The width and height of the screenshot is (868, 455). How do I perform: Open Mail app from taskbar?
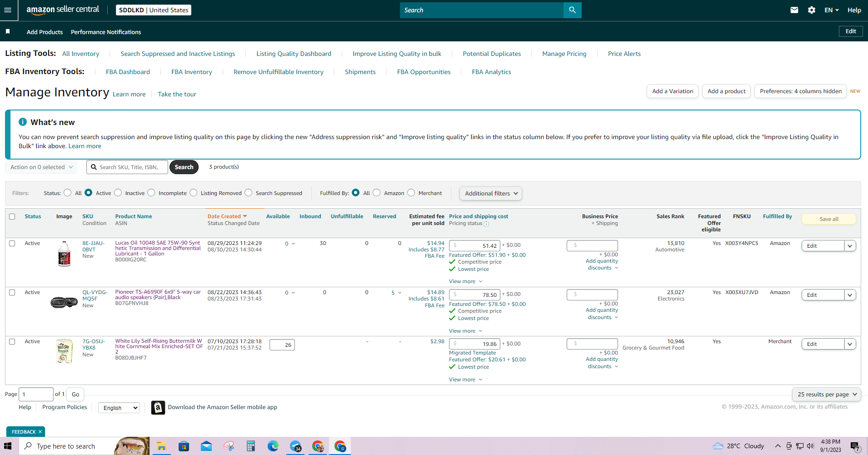coord(206,446)
